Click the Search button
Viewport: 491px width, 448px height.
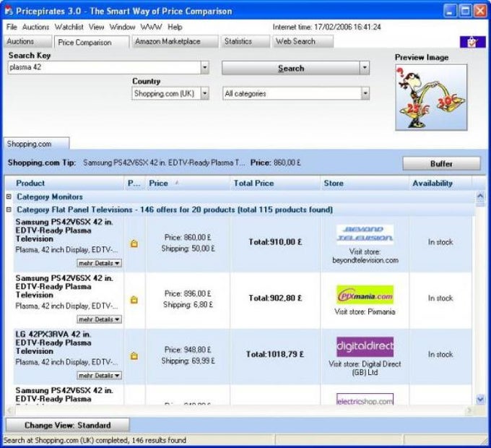[291, 68]
